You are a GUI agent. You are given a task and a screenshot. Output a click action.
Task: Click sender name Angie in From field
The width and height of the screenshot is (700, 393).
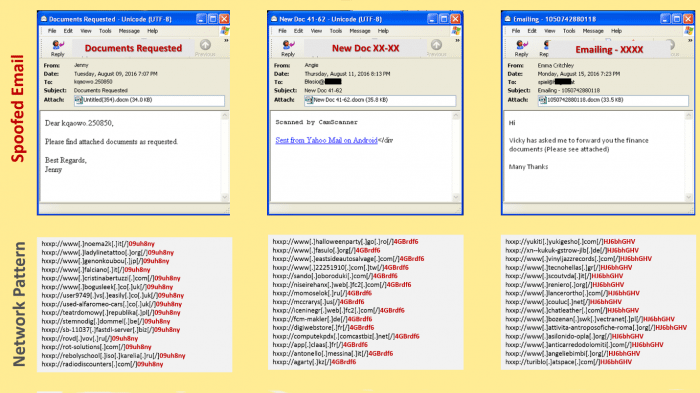(x=311, y=65)
